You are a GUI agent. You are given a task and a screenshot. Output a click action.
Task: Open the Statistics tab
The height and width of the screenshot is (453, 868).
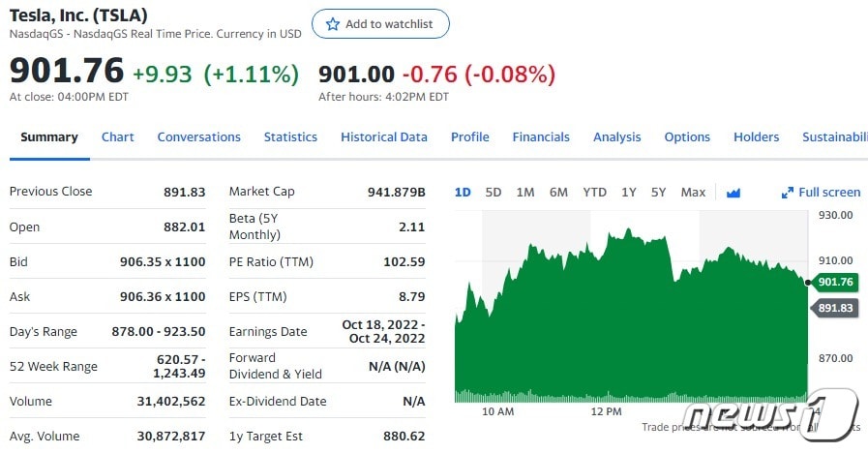[x=290, y=137]
